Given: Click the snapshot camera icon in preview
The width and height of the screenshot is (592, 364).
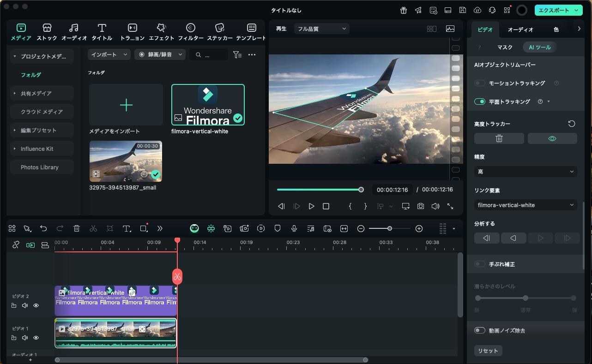Looking at the screenshot, I should [420, 206].
